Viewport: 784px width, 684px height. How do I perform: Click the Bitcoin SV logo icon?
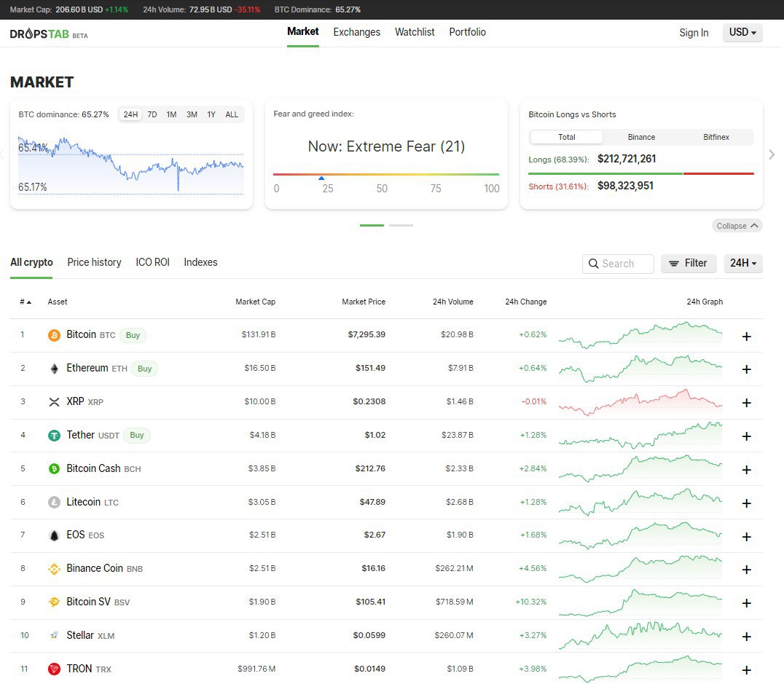tap(54, 602)
